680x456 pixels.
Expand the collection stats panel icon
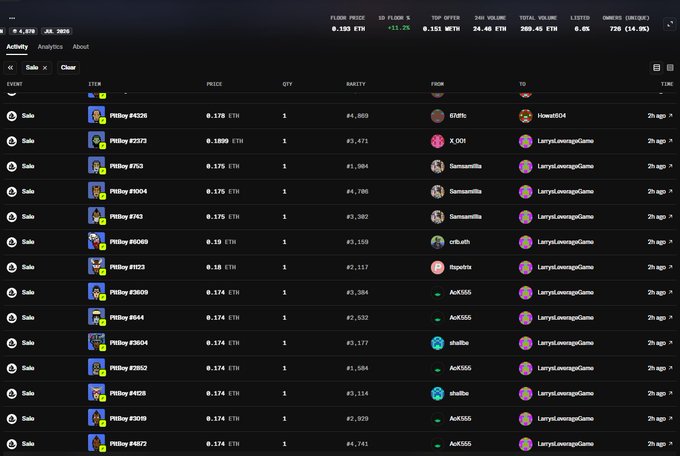tap(670, 24)
